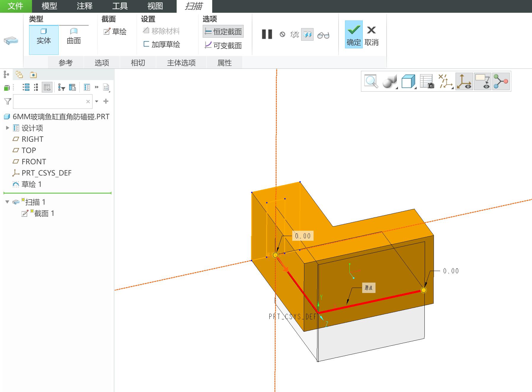Click the datum display filters icon

(445, 81)
